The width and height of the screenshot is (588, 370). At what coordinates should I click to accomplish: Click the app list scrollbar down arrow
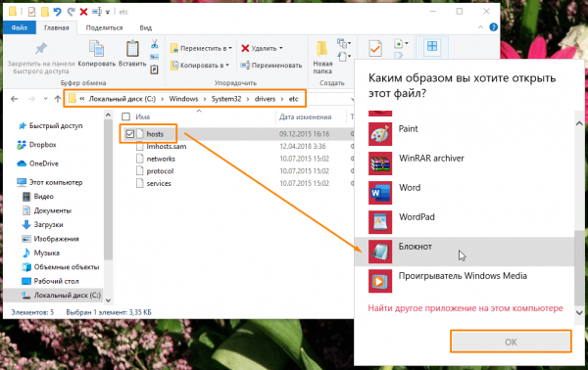579,312
